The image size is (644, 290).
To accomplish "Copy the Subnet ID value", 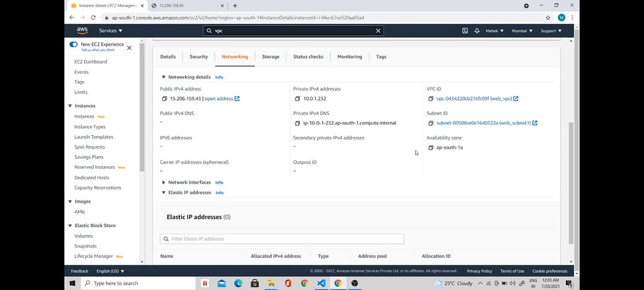I will pyautogui.click(x=431, y=123).
